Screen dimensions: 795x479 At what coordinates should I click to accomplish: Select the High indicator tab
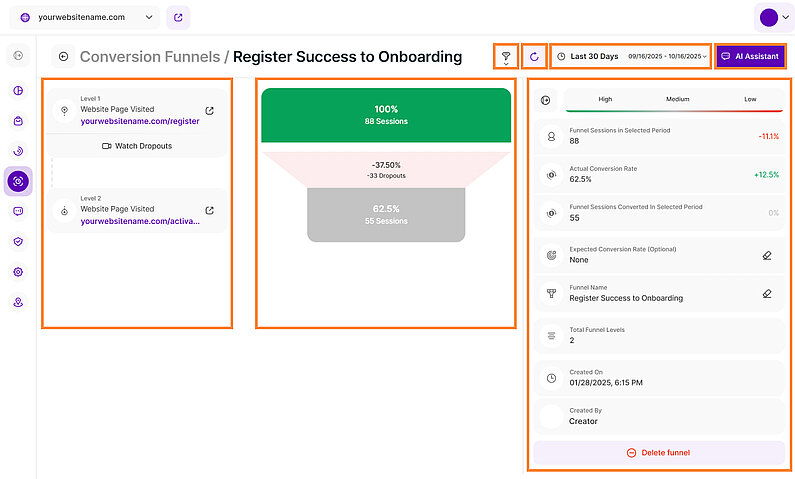point(605,99)
